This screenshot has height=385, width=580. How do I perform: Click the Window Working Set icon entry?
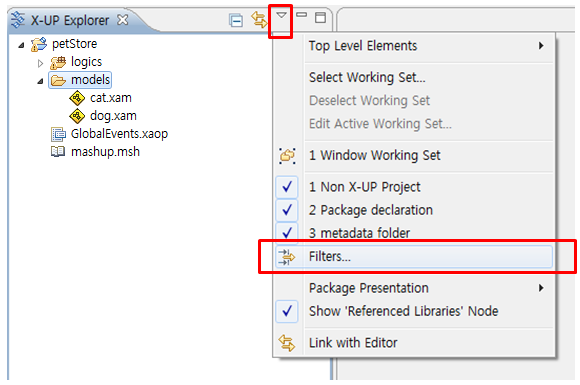point(287,156)
